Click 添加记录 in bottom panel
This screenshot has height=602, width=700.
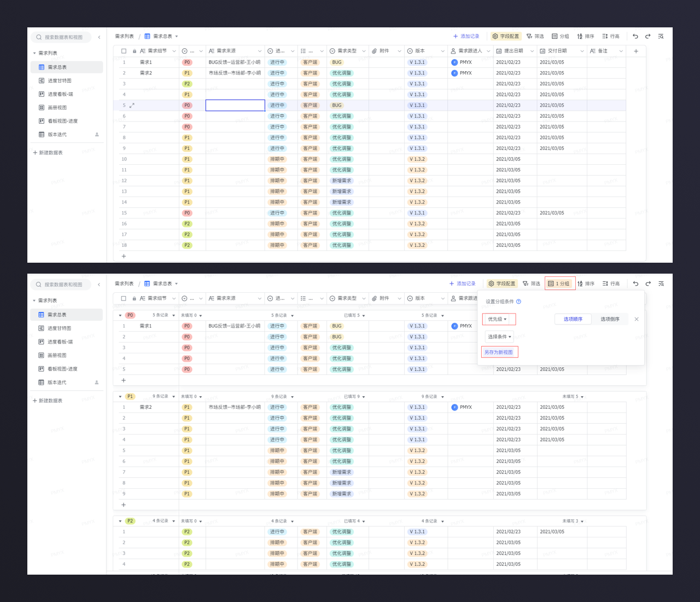tap(463, 283)
